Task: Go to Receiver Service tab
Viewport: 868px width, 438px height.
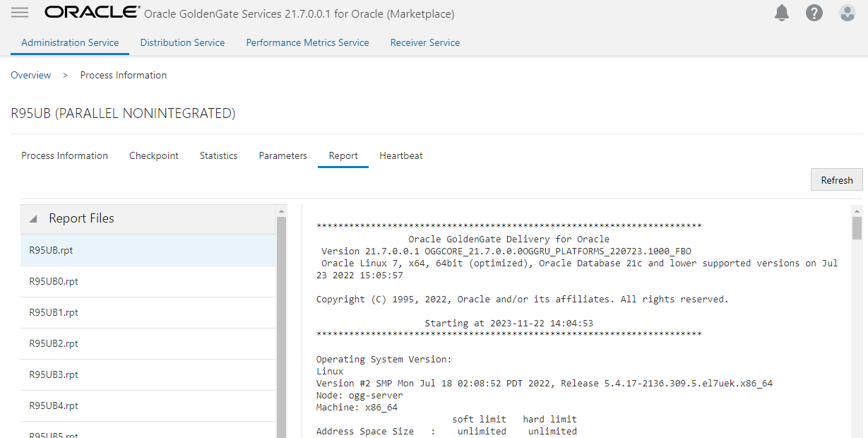Action: tap(424, 42)
